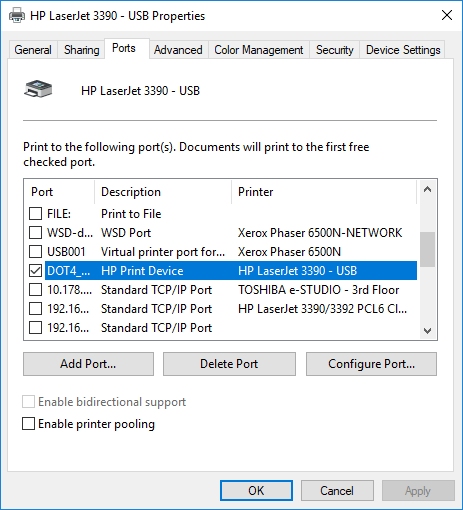Check the FILE: port checkbox

(x=35, y=214)
